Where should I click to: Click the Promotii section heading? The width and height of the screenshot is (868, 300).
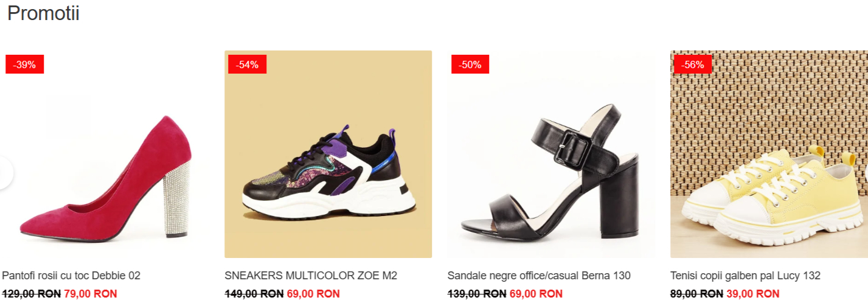[x=43, y=13]
